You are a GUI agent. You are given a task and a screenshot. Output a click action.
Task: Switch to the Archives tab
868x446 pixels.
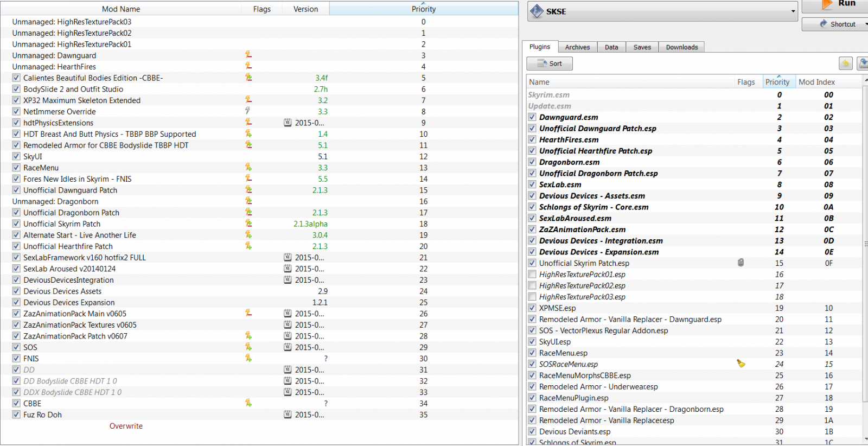coord(577,47)
